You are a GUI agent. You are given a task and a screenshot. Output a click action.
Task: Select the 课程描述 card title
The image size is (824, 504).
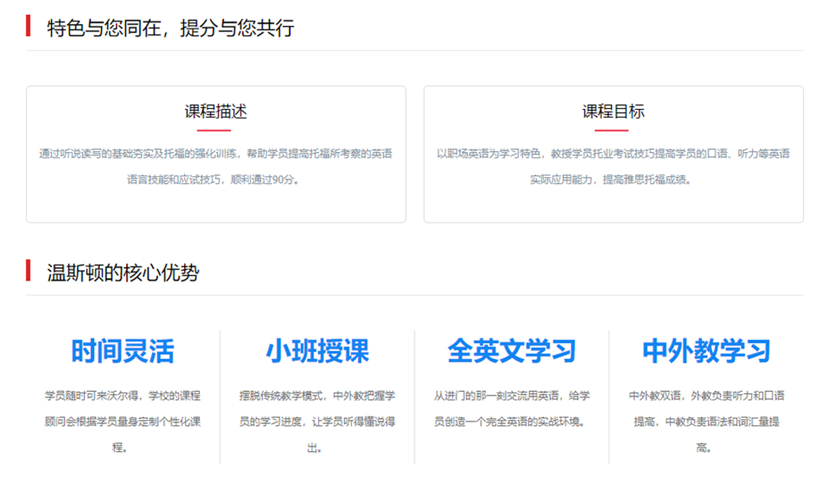coord(216,112)
